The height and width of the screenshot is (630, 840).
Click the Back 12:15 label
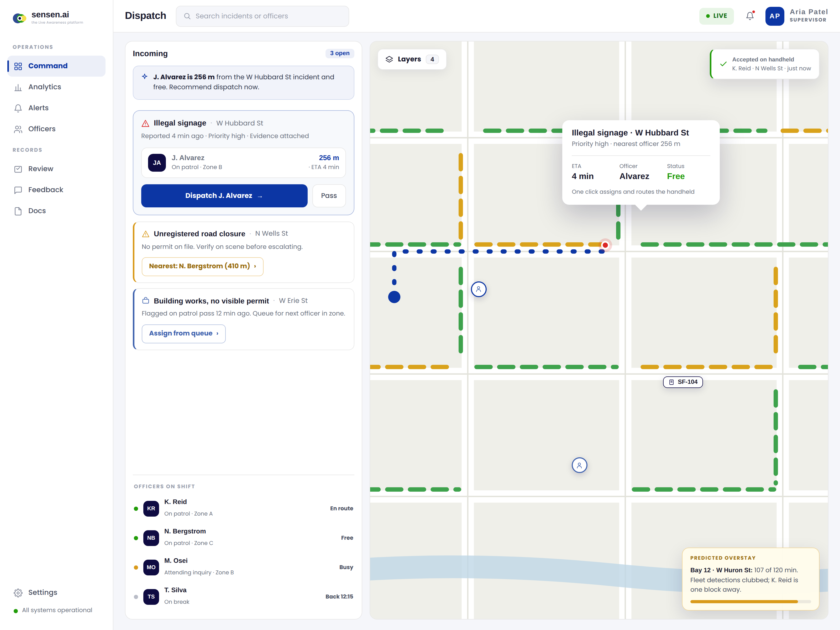click(x=339, y=597)
